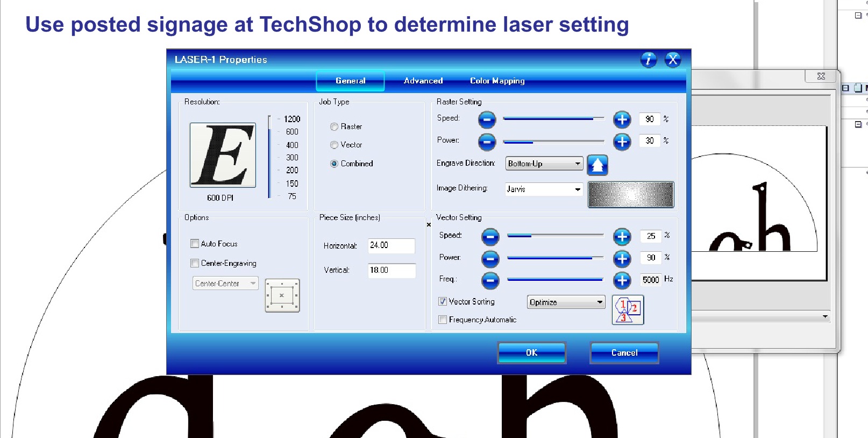The image size is (868, 438).
Task: Click the engrave direction arrow icon
Action: [x=597, y=165]
